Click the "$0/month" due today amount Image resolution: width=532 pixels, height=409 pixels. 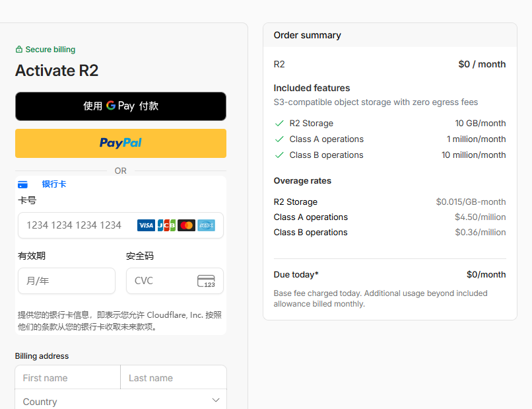tap(486, 274)
